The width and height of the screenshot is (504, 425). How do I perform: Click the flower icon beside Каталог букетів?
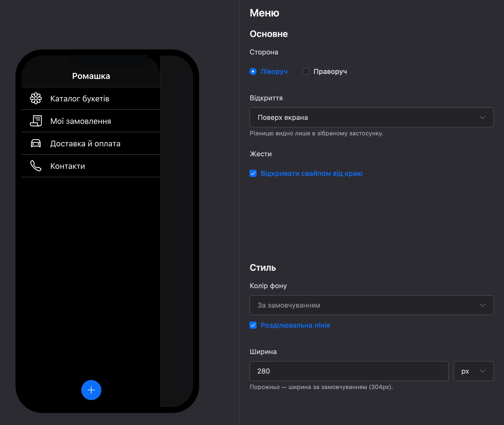[x=36, y=98]
